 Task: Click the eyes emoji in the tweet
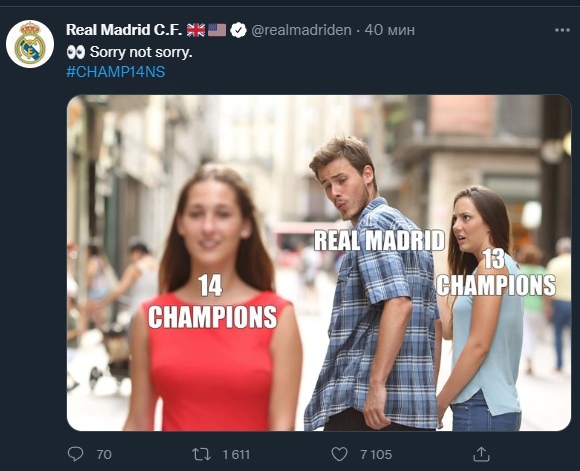click(x=76, y=52)
